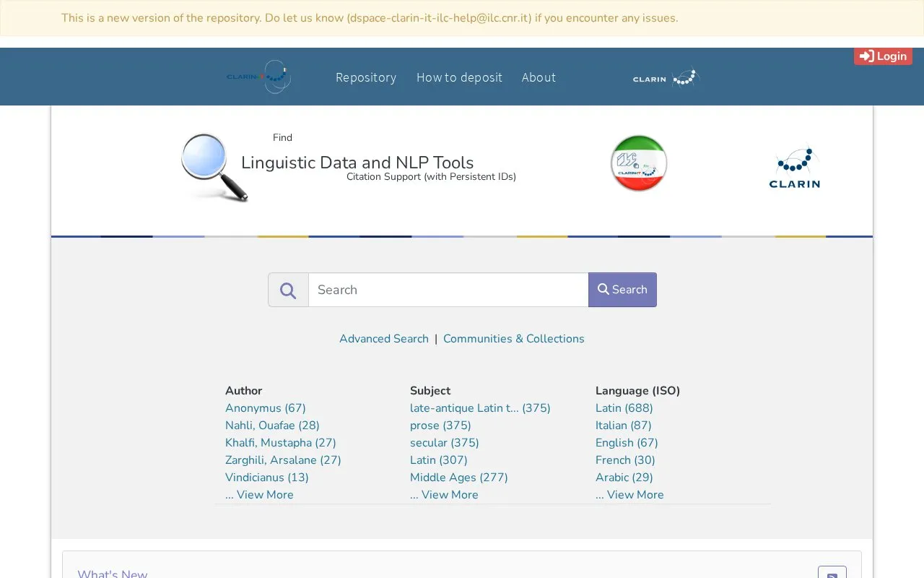Filter by language Latin (688)
This screenshot has height=578, width=924.
pos(624,408)
